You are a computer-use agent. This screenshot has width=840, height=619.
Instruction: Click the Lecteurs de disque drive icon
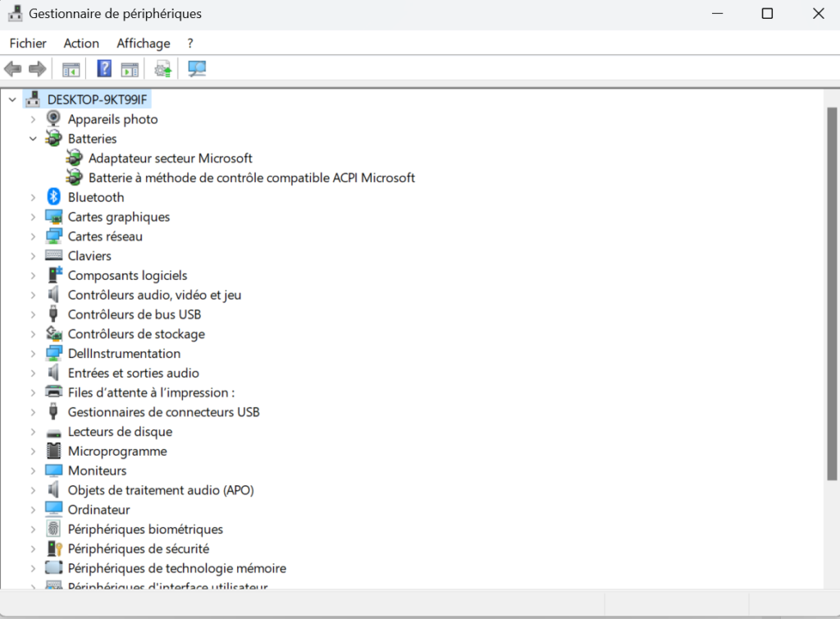click(x=53, y=432)
